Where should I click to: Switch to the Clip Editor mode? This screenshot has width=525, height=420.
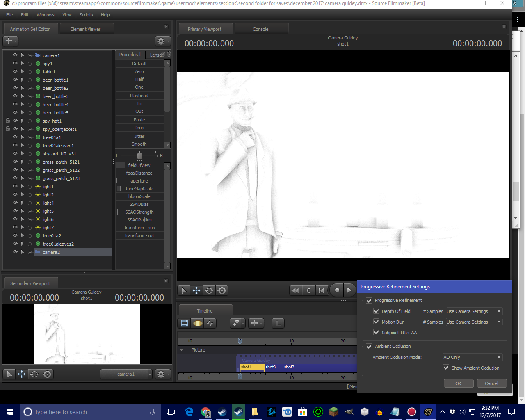point(185,323)
